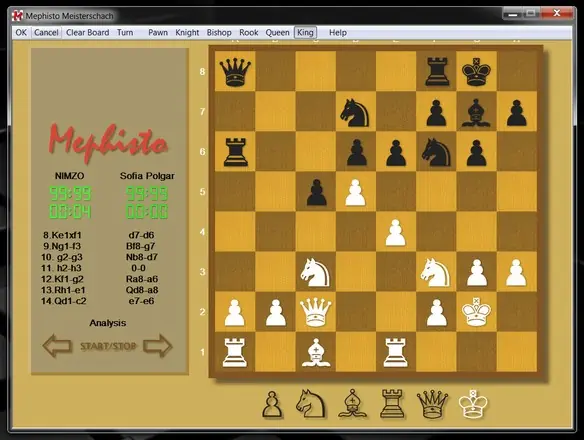Click the empty e5 square
The height and width of the screenshot is (440, 584).
point(396,191)
